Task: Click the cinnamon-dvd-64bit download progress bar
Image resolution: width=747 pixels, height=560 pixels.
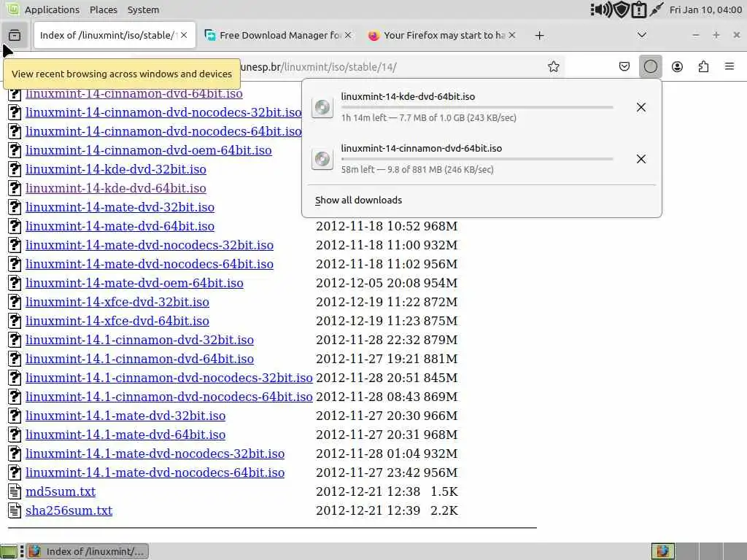Action: tap(477, 160)
